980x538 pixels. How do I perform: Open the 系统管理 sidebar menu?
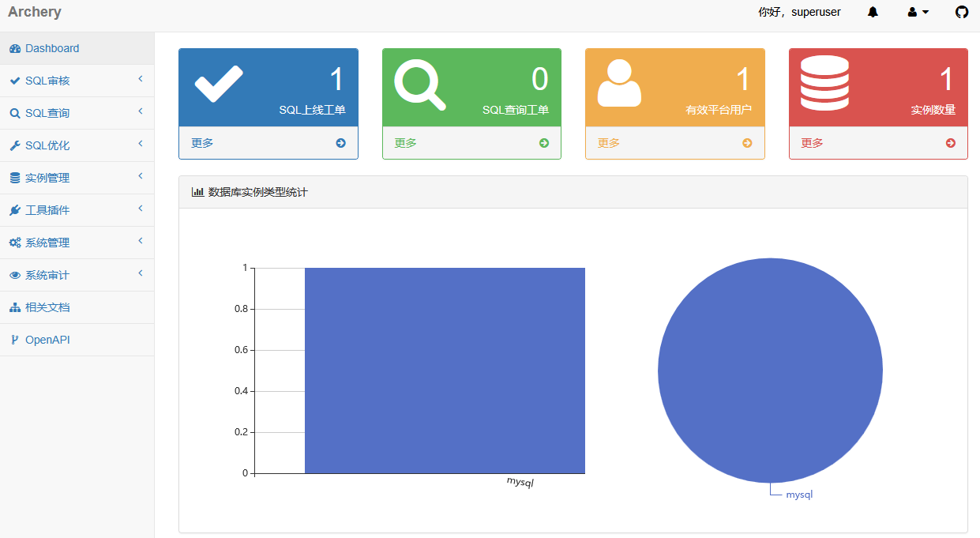click(77, 243)
